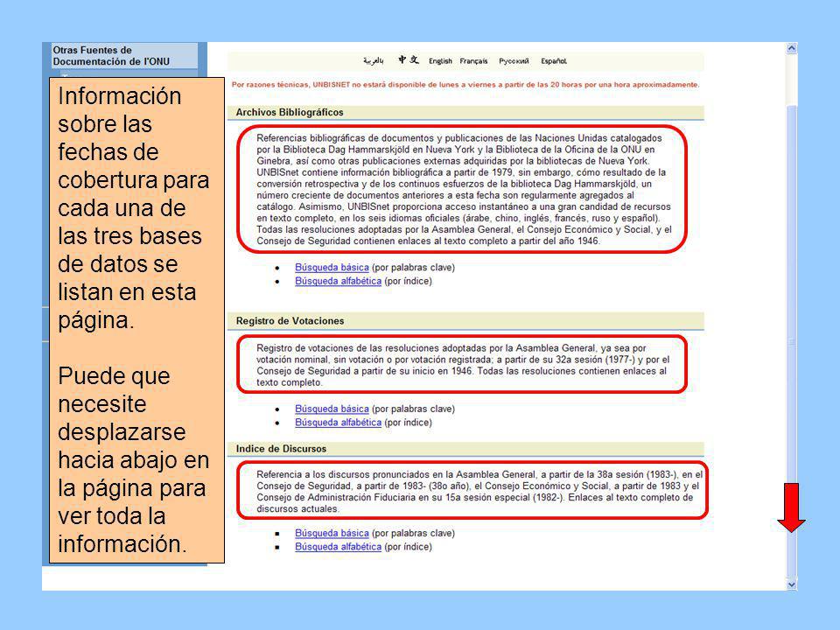Open Búsqueda básica under Archivos Bibliográficos
This screenshot has width=840, height=630.
tap(332, 268)
